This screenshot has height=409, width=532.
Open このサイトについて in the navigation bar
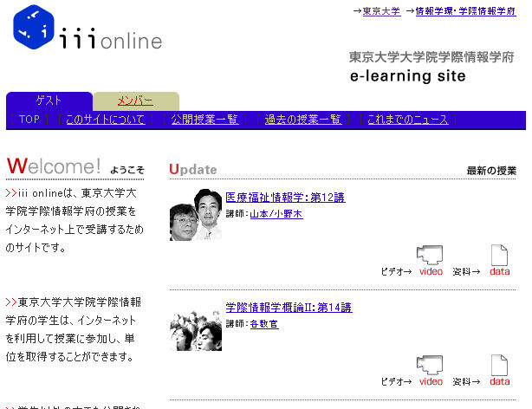point(105,120)
